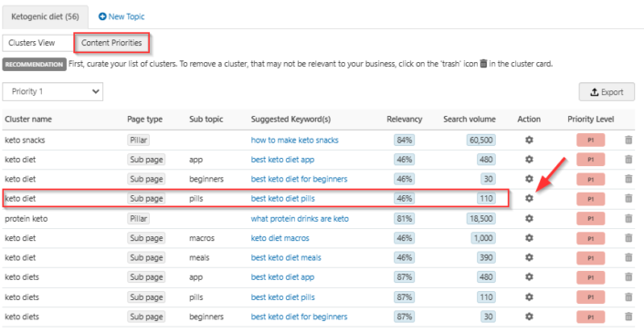This screenshot has width=644, height=333.
Task: Click P1 badge in keto diet meals row
Action: (591, 257)
